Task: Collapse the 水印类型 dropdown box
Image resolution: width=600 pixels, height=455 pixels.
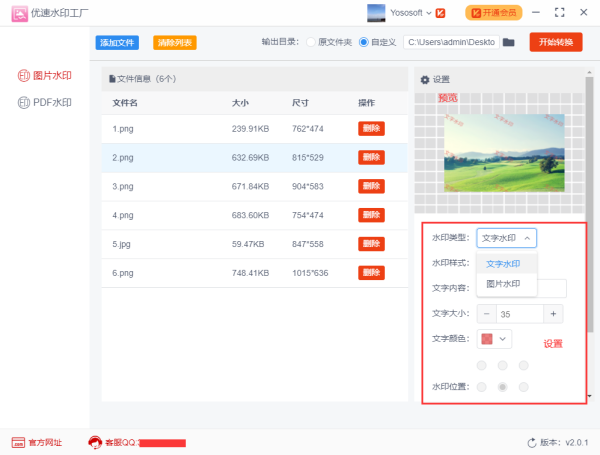Action: tap(506, 238)
